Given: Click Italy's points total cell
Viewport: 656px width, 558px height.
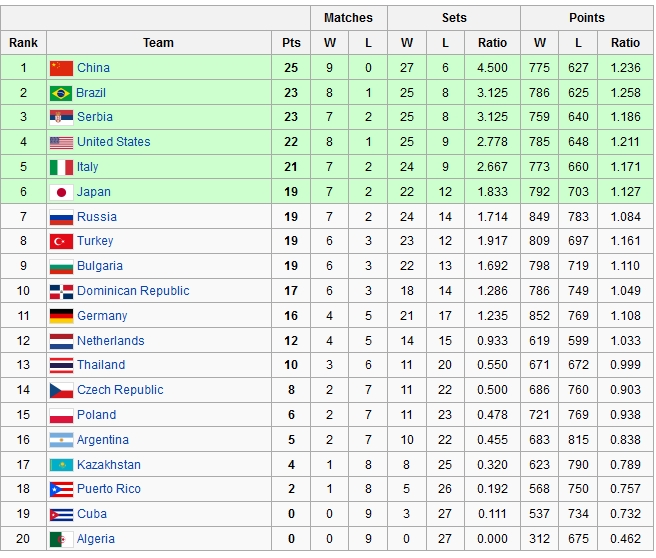Looking at the screenshot, I should pyautogui.click(x=291, y=167).
